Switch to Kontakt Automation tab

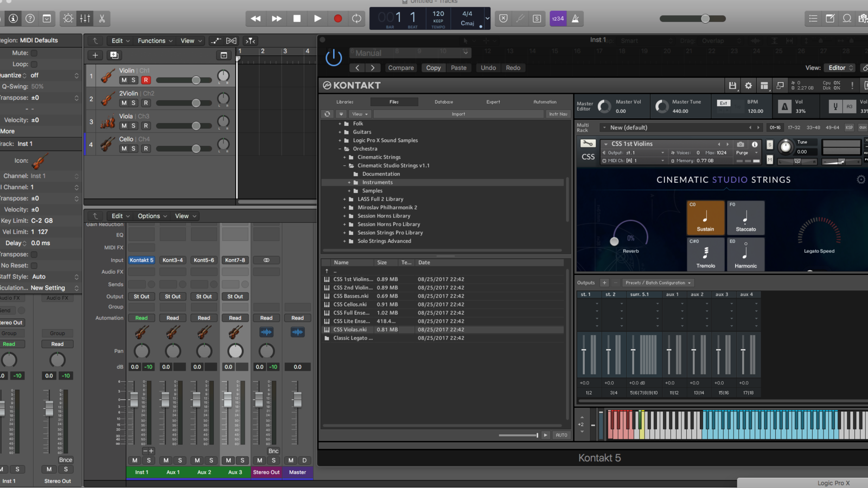[545, 102]
